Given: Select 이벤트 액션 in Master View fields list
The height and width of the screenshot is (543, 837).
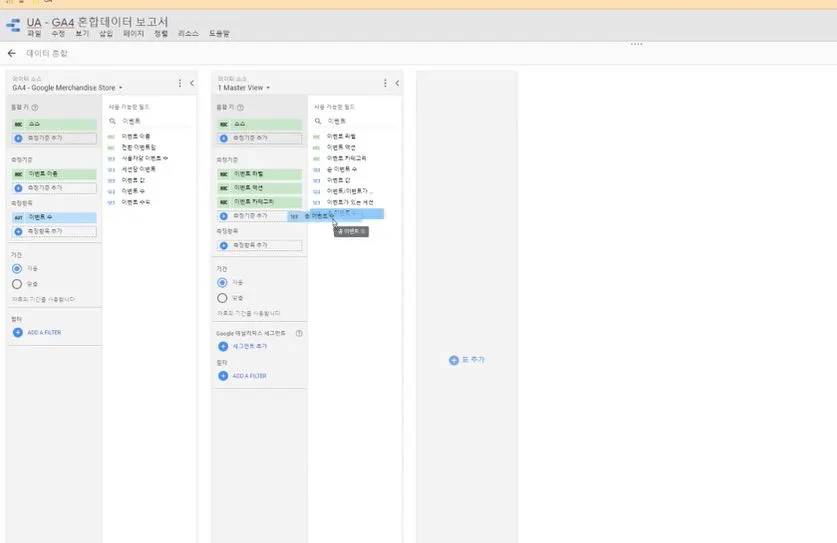Looking at the screenshot, I should click(x=341, y=147).
